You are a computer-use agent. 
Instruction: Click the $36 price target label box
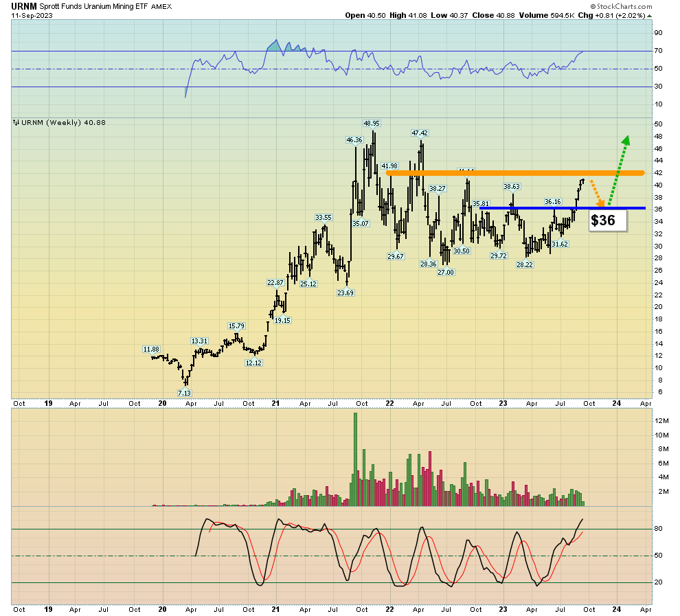point(607,220)
